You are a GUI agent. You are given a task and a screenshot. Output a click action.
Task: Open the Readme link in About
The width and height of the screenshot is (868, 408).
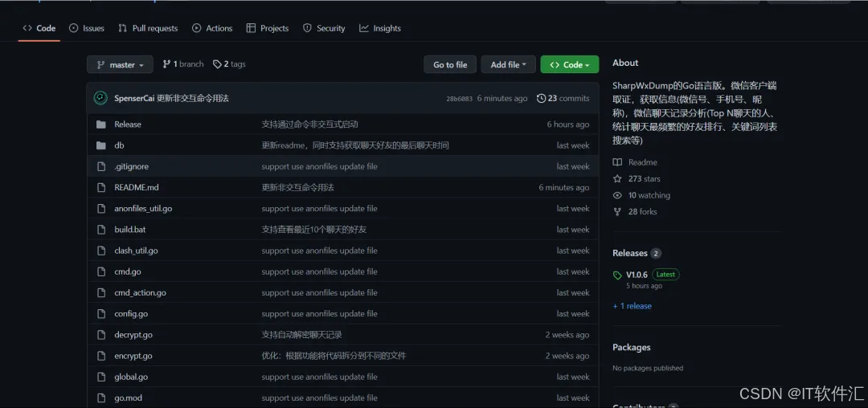click(x=643, y=162)
